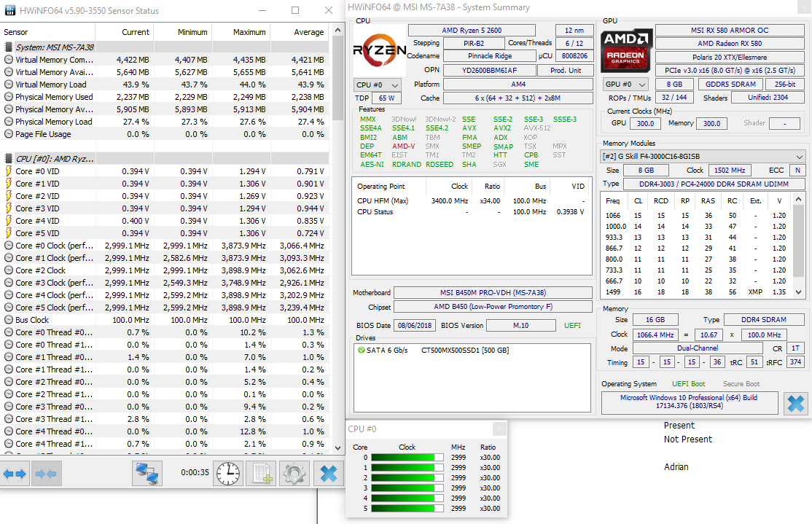The image size is (812, 524).
Task: Click the Windows 10 Professional OS field
Action: tap(690, 402)
